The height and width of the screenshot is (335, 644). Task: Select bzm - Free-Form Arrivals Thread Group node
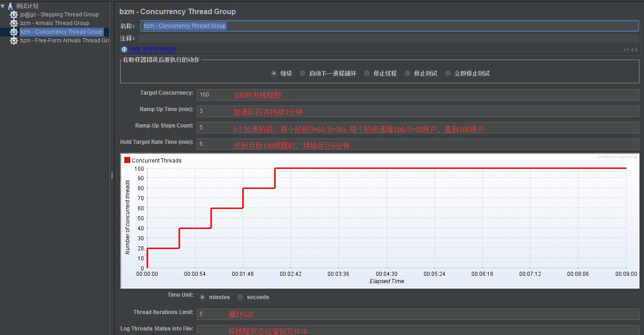tap(64, 41)
